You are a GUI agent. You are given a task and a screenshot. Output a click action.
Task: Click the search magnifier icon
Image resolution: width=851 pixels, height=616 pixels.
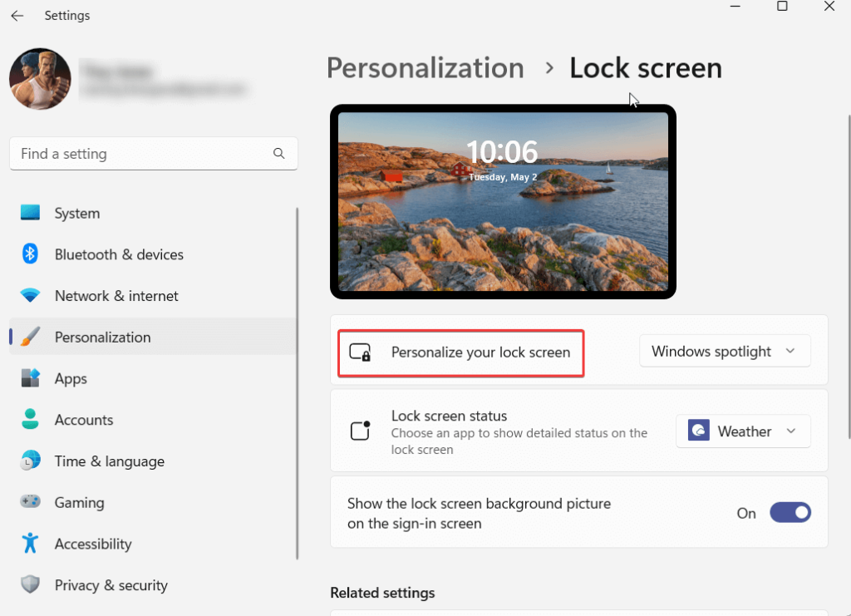pyautogui.click(x=278, y=154)
